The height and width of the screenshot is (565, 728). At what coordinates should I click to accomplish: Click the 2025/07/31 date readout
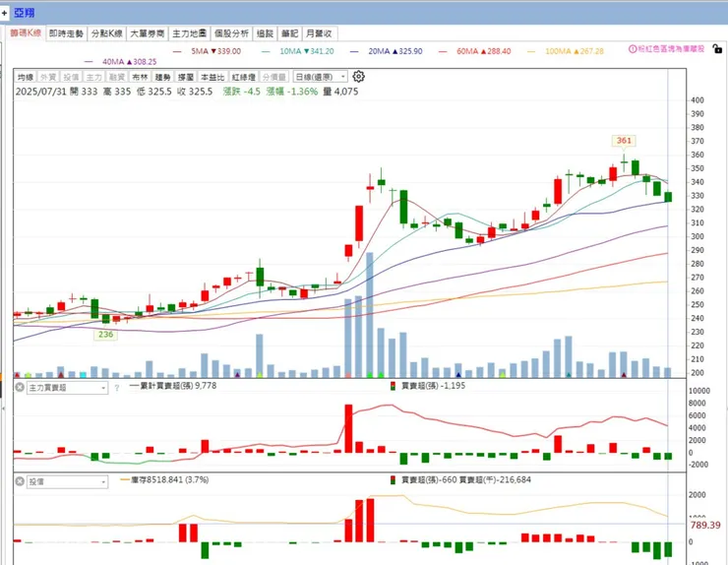pos(41,92)
